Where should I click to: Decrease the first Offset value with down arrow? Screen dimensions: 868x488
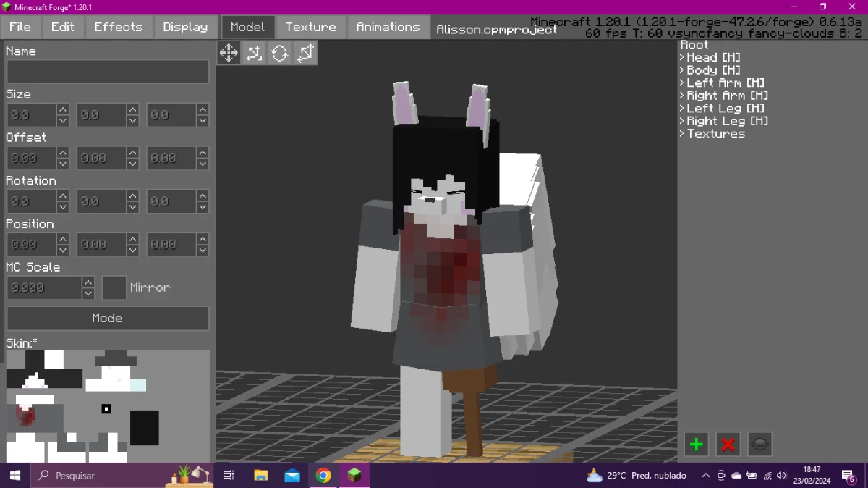point(63,164)
